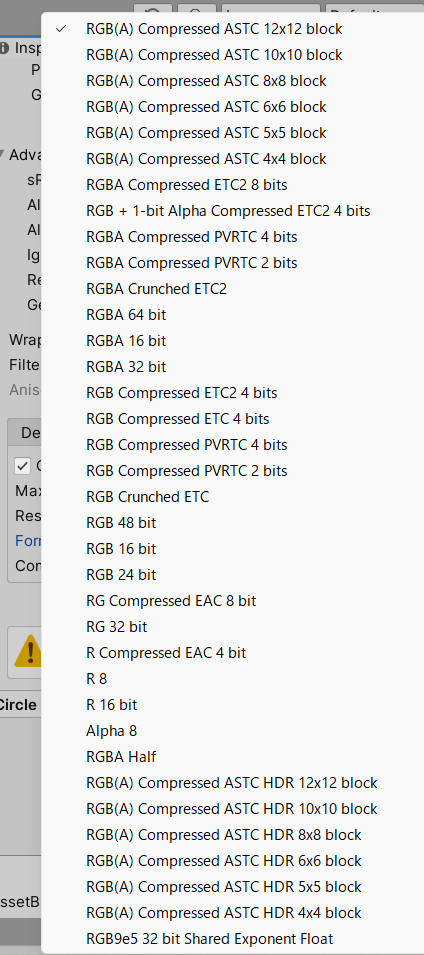424x955 pixels.
Task: Click the yellow warning triangle icon
Action: tap(28, 652)
